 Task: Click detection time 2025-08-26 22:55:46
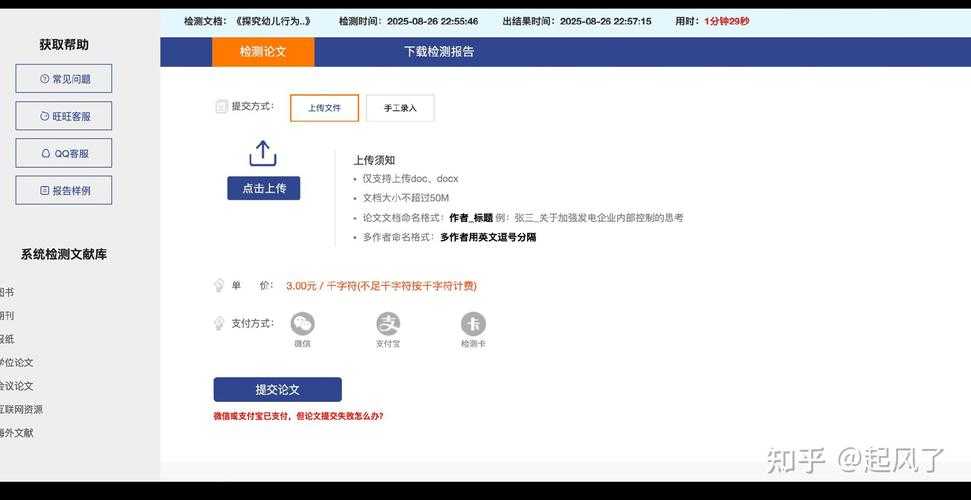(x=432, y=21)
